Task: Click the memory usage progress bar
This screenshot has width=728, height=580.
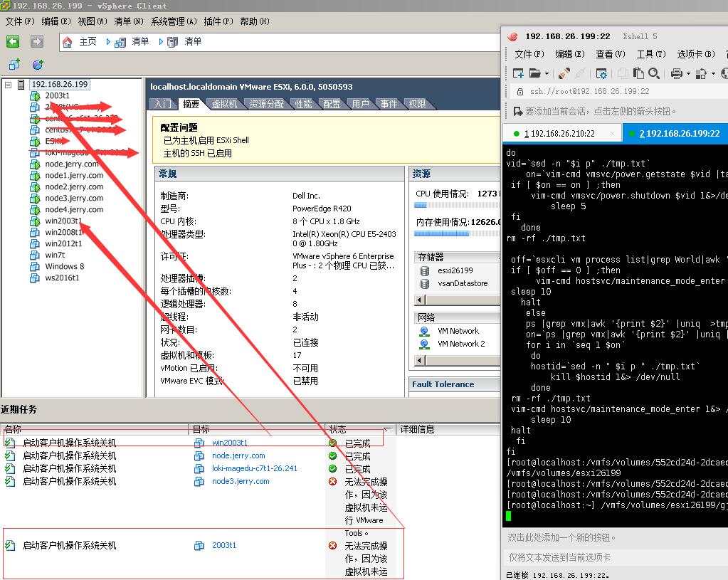Action: [x=458, y=233]
